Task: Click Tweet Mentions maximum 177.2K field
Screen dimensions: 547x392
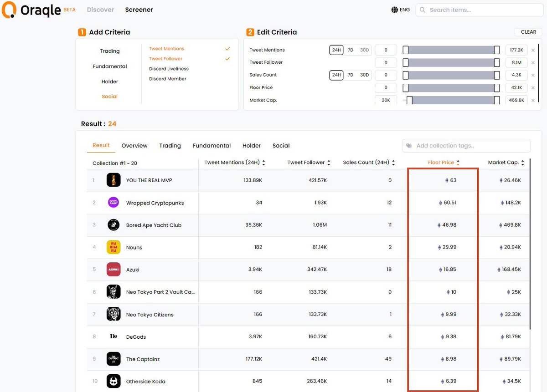Action: pyautogui.click(x=516, y=50)
